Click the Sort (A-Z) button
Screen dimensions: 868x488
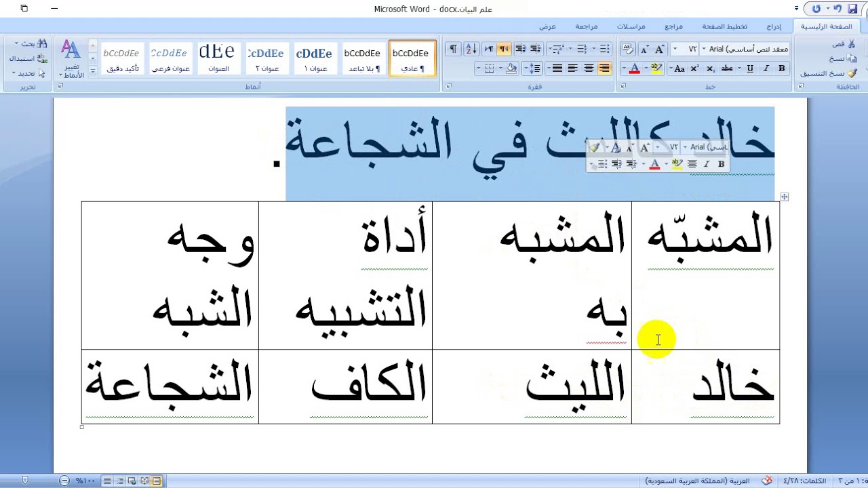tap(471, 49)
